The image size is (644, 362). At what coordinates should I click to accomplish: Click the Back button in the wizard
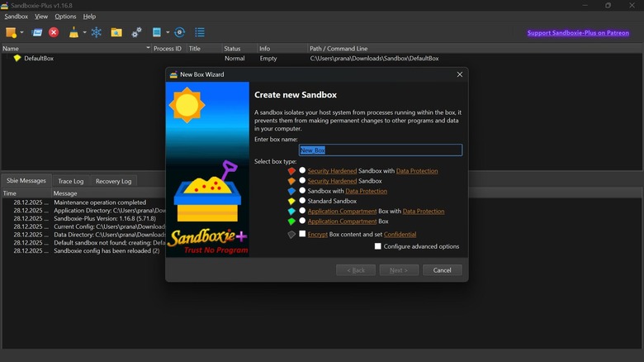(356, 270)
